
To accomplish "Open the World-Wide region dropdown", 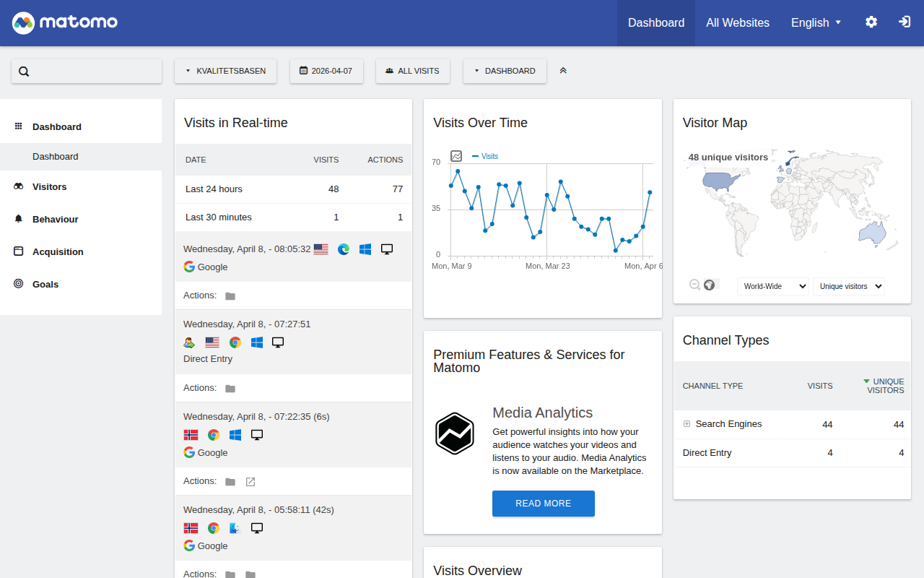I will click(772, 286).
